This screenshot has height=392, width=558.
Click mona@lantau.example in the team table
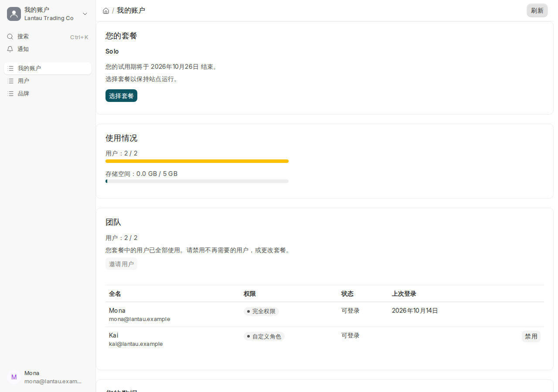[139, 319]
